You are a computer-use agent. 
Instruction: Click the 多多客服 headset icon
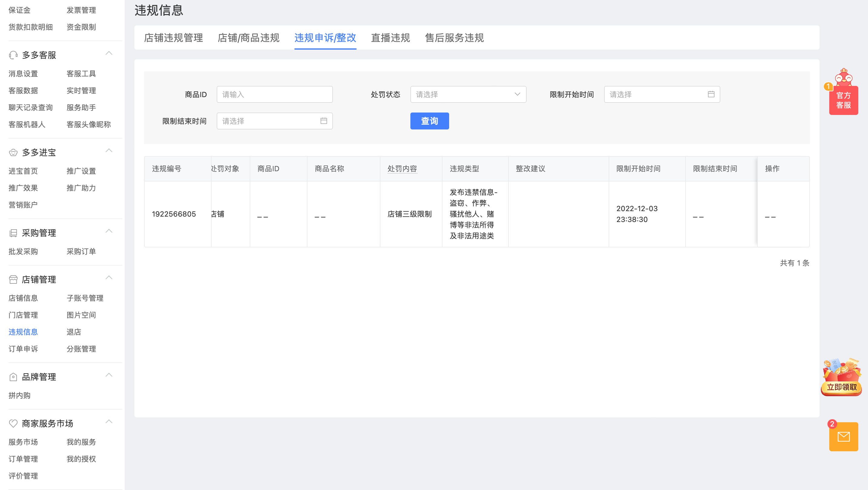click(x=13, y=55)
